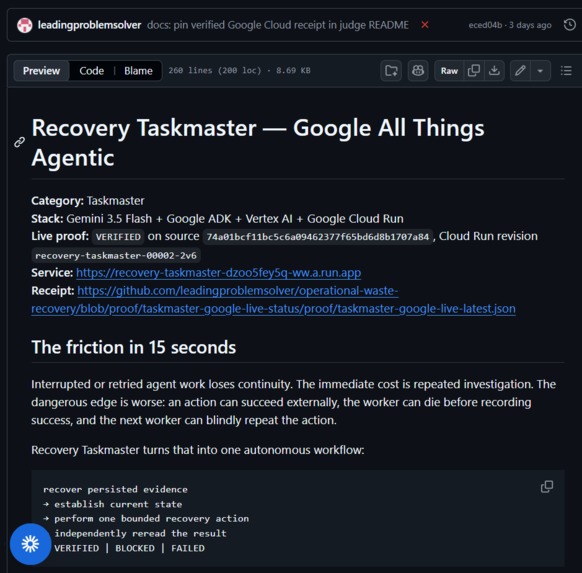Open the leadingproblemsolver user avatar
Viewport: 582px width, 573px height.
point(24,25)
